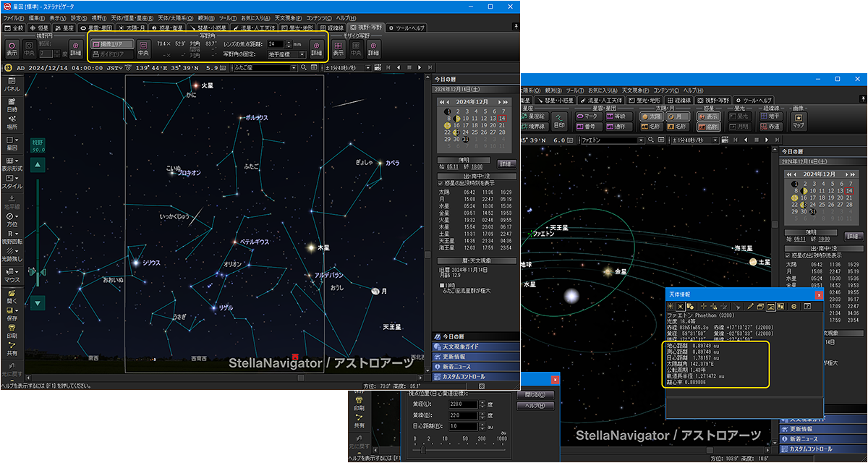Click field-of-view zoom up arrow button

click(x=38, y=165)
